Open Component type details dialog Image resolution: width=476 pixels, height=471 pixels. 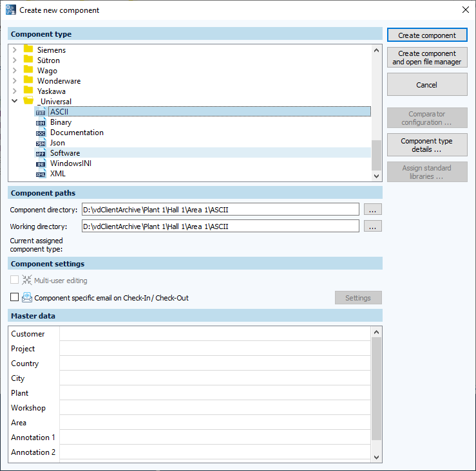coord(426,145)
